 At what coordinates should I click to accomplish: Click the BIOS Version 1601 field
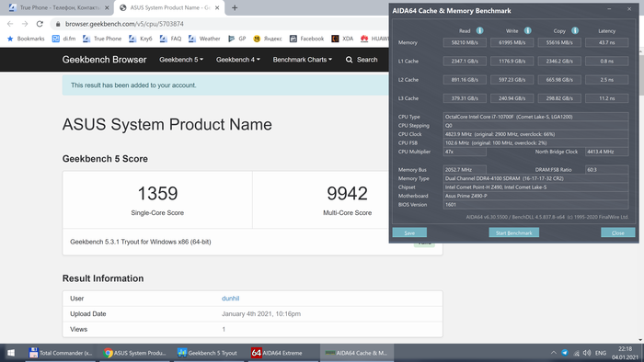535,205
